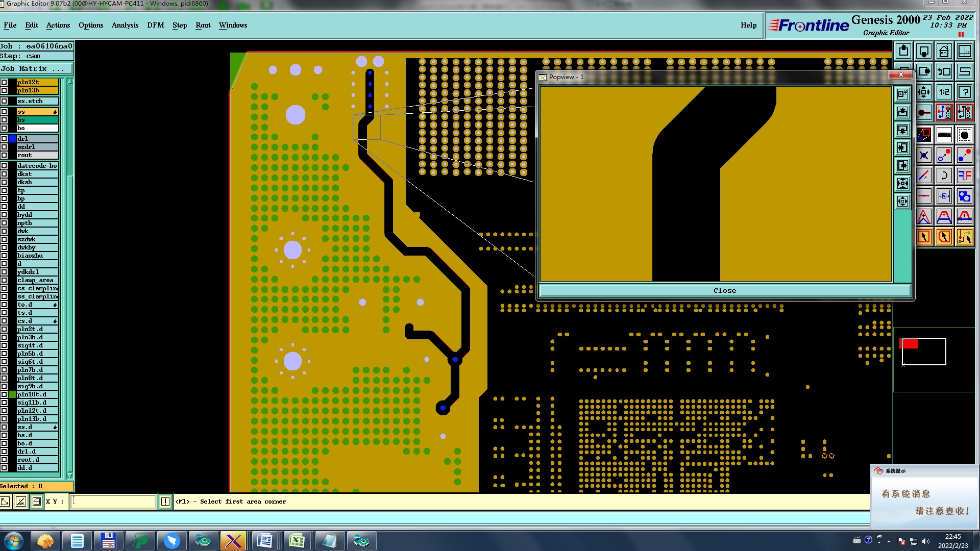The width and height of the screenshot is (980, 551).
Task: Toggle checkbox for pln12t layer
Action: 4,82
